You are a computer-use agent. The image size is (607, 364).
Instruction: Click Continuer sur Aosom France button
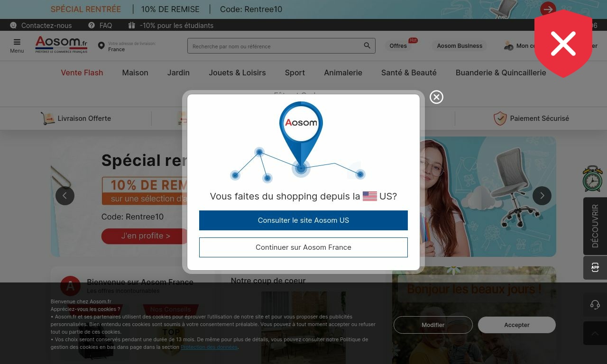pyautogui.click(x=303, y=247)
